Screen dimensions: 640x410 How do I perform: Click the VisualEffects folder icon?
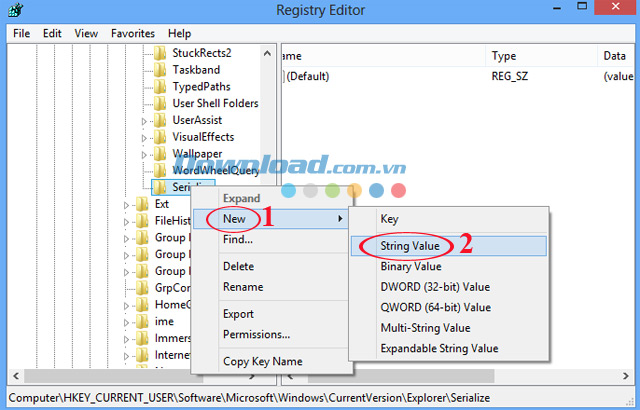pos(160,137)
